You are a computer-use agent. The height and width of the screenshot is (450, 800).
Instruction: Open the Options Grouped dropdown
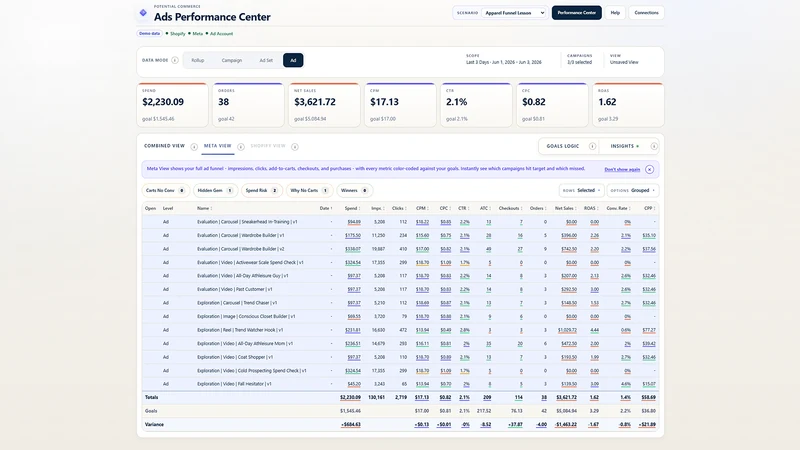point(633,190)
